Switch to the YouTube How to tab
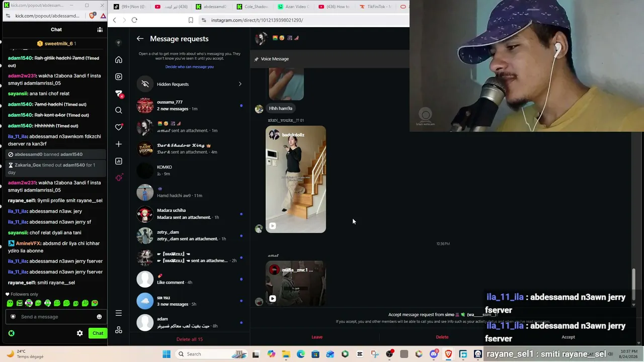The height and width of the screenshot is (362, 644). point(335,7)
